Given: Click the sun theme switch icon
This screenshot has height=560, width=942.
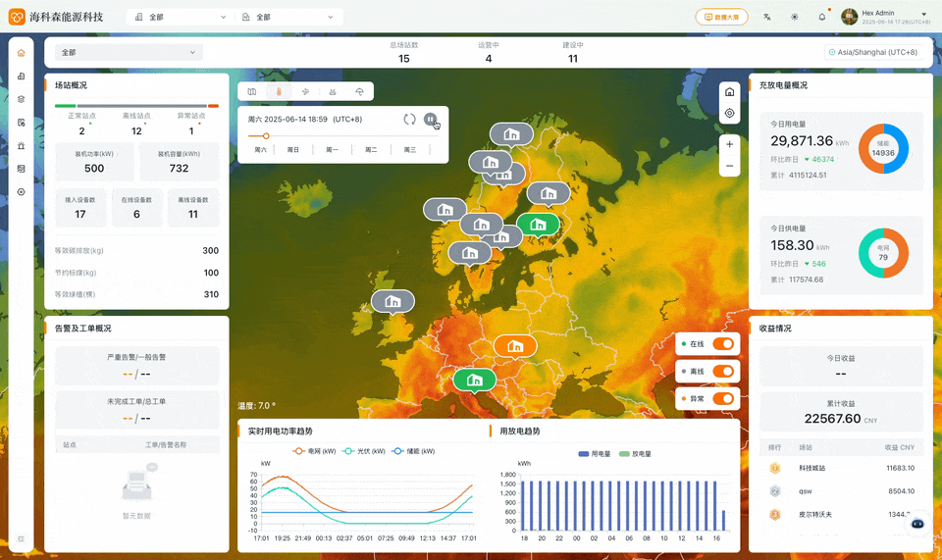Looking at the screenshot, I should point(795,17).
